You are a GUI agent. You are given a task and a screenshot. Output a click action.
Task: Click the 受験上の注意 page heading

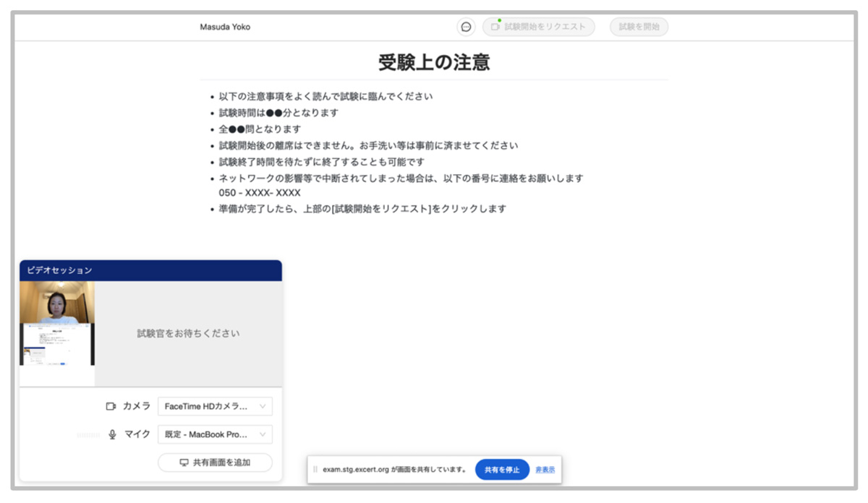(434, 62)
